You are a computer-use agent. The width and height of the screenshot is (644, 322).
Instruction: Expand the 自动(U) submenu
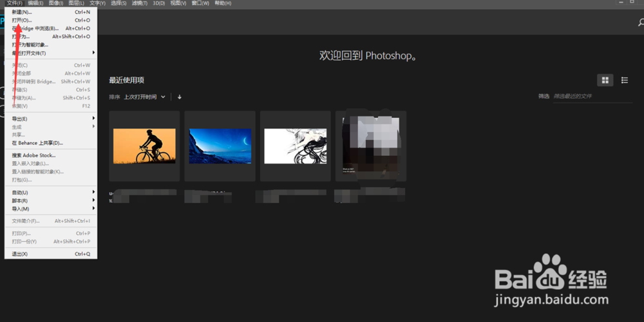point(51,192)
